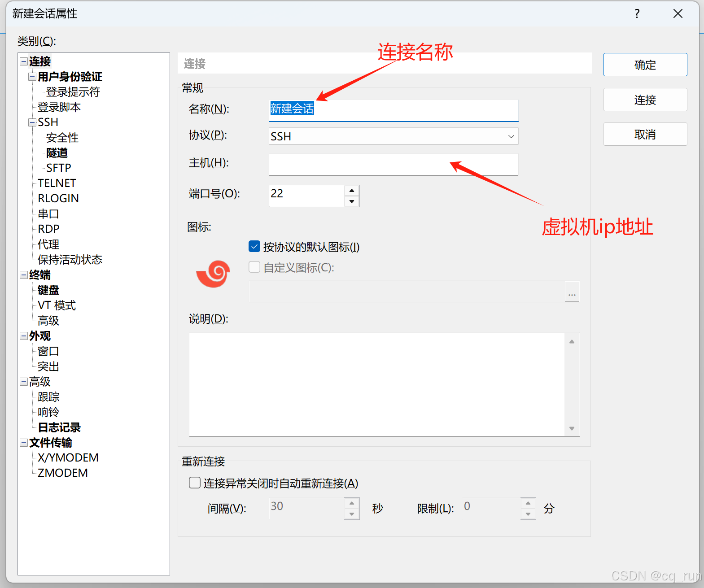
Task: Select SFTP in the category tree
Action: (58, 168)
